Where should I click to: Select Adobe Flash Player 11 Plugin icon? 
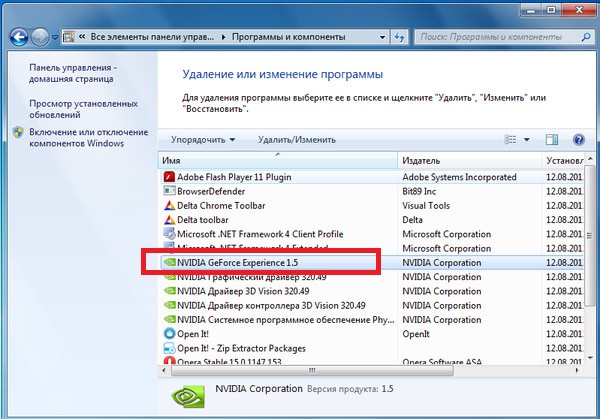point(169,177)
